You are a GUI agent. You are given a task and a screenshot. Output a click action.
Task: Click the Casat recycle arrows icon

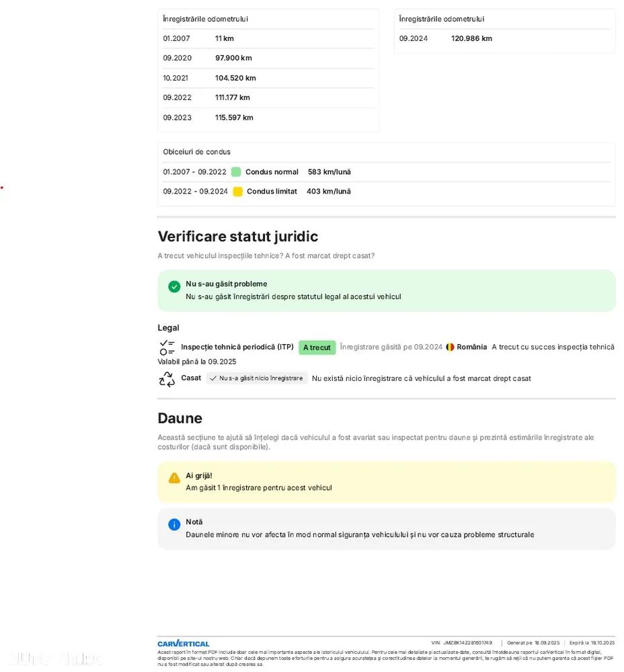point(167,379)
